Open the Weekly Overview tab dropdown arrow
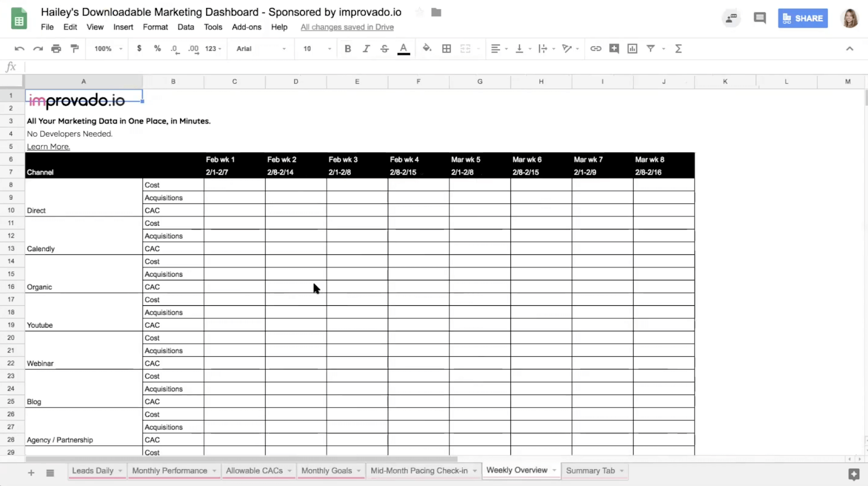Screen dimensions: 868x486 (554, 470)
